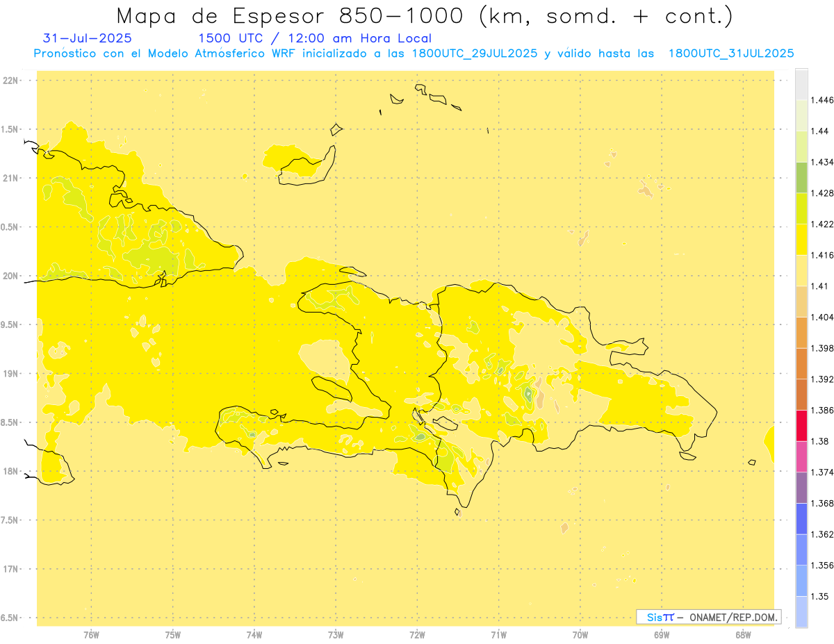Click the "73W" longitude label

coord(336,635)
